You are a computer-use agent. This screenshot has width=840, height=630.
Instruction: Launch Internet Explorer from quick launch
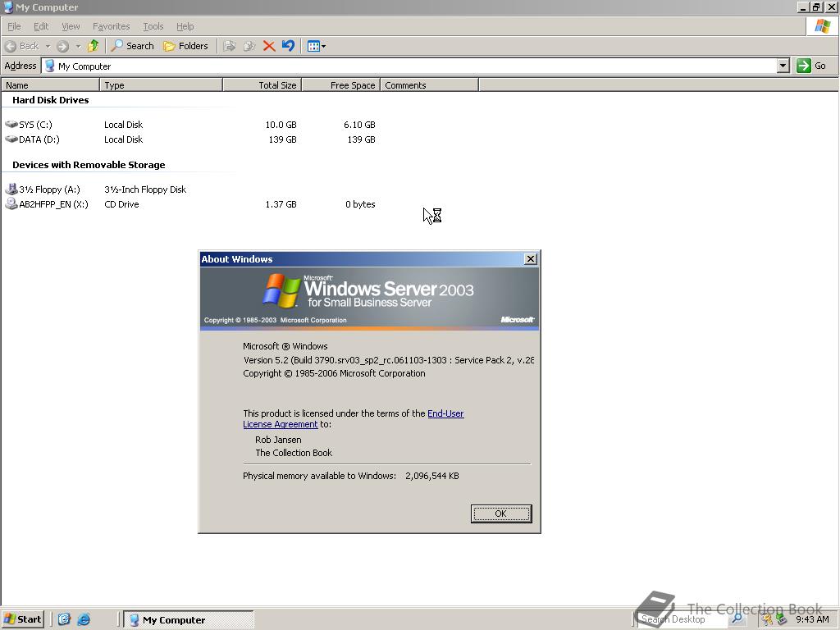coord(84,619)
